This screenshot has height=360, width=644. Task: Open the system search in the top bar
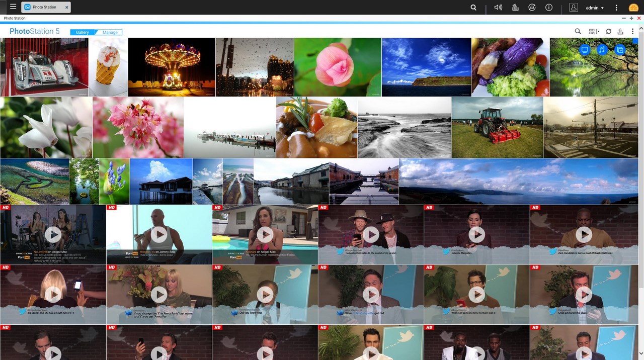473,8
